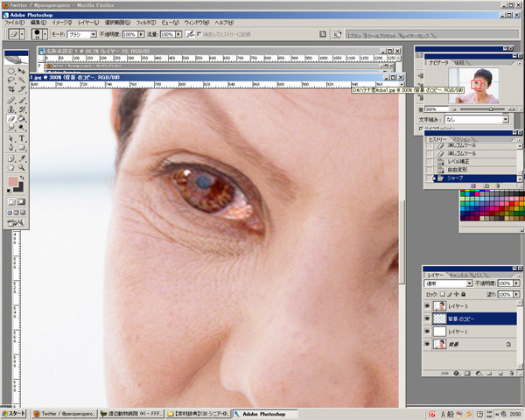The image size is (525, 420).
Task: Select the Brush tool in toolbox
Action: click(21, 100)
